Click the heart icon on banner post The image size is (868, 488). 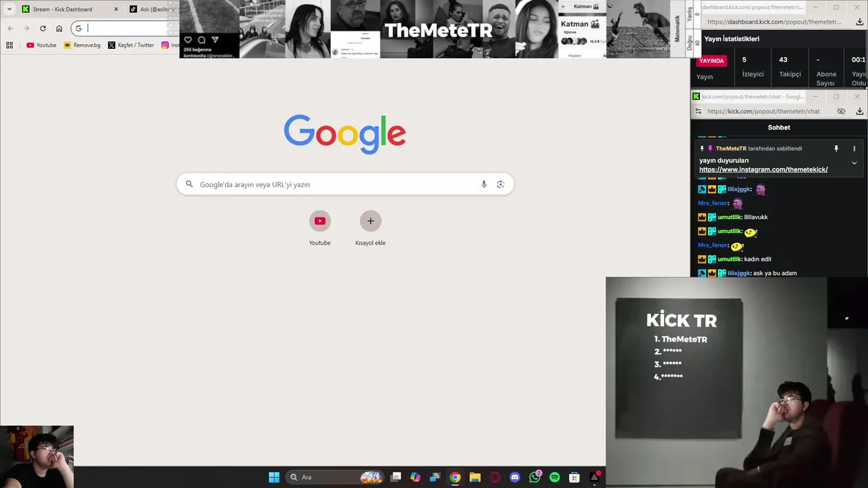(188, 40)
